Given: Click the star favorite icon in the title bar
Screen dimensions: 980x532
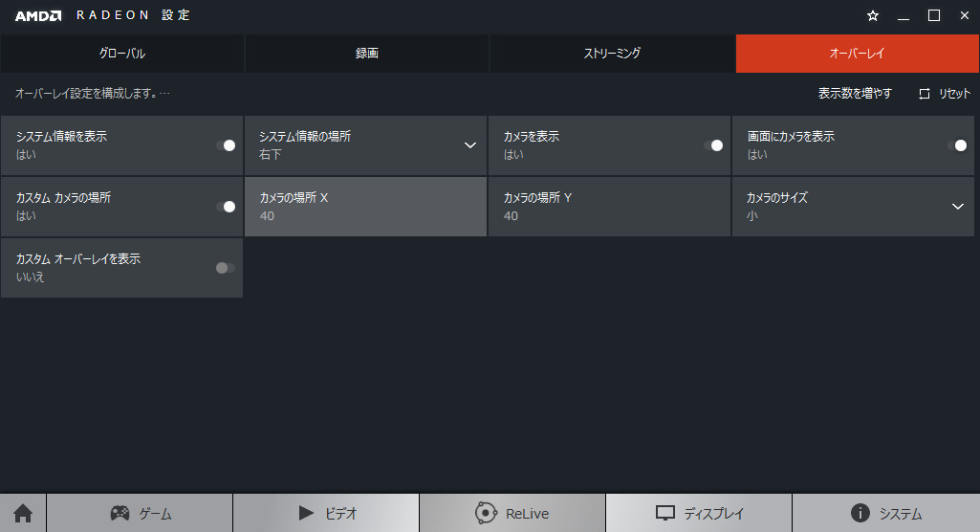Looking at the screenshot, I should click(872, 15).
